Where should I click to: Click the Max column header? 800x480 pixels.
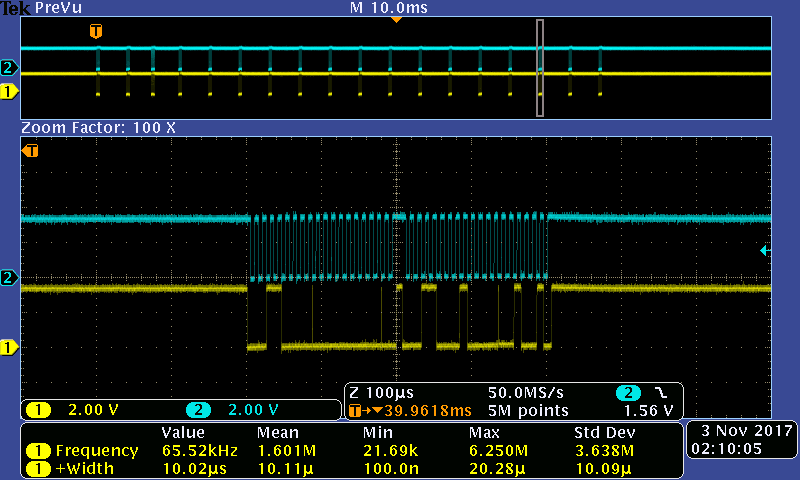coord(484,433)
